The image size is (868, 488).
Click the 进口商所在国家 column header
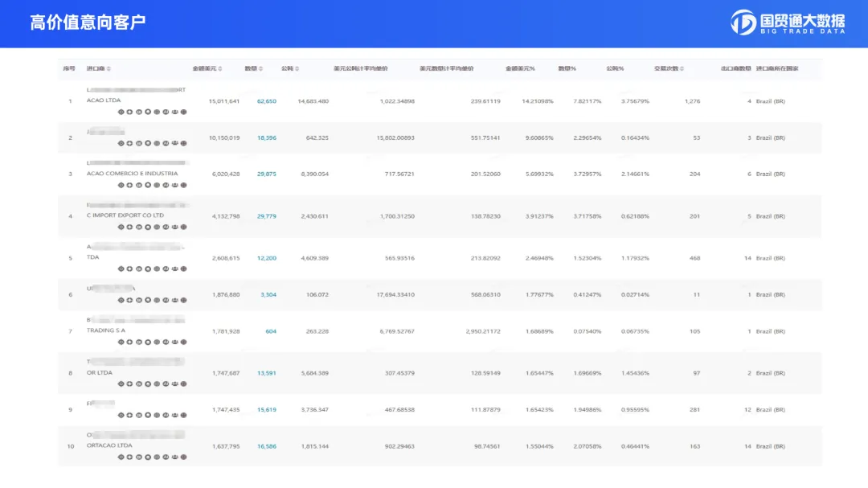coord(777,68)
